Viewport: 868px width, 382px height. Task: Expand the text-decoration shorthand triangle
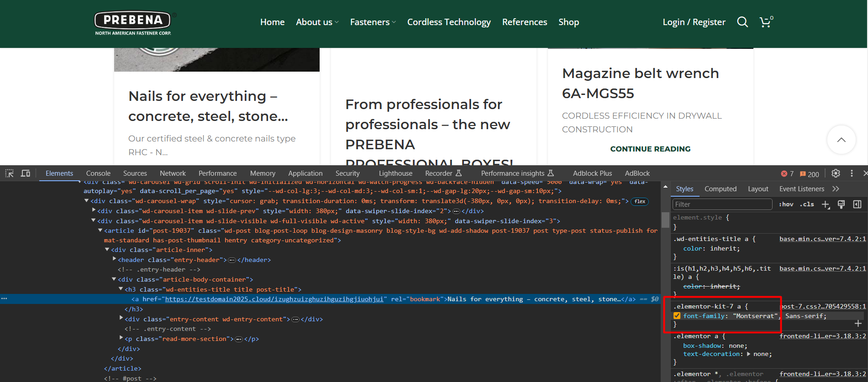748,354
